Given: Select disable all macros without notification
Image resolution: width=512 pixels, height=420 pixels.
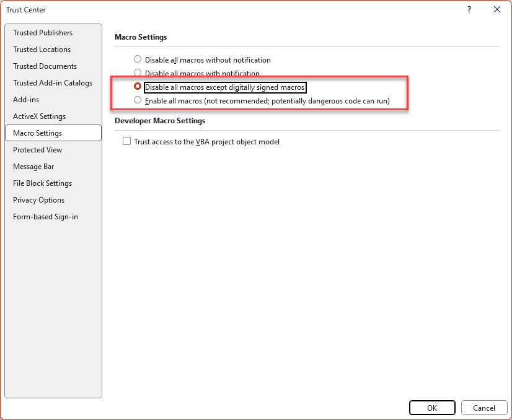Looking at the screenshot, I should pos(137,59).
